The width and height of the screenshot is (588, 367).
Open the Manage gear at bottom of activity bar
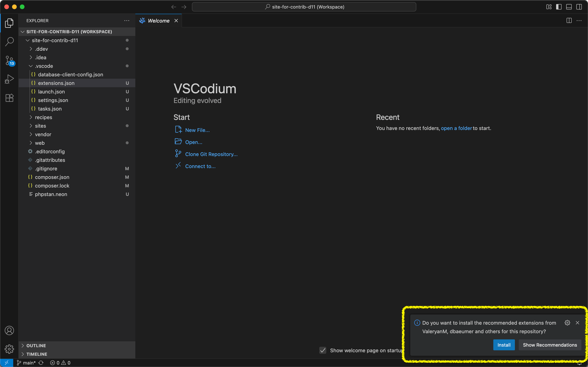coord(9,349)
